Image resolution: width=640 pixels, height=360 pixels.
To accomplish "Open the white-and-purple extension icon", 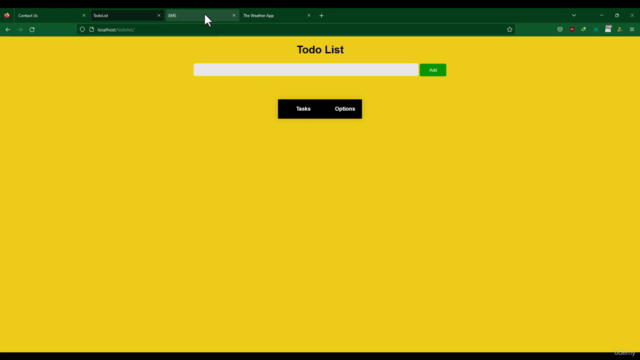I will coord(608,29).
